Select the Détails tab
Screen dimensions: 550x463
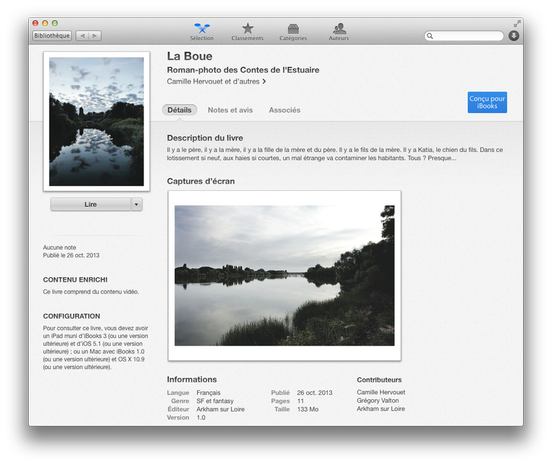click(180, 110)
